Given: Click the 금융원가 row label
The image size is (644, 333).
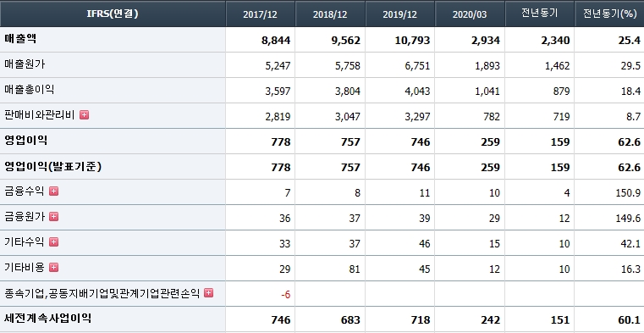Looking at the screenshot, I should pos(25,216).
